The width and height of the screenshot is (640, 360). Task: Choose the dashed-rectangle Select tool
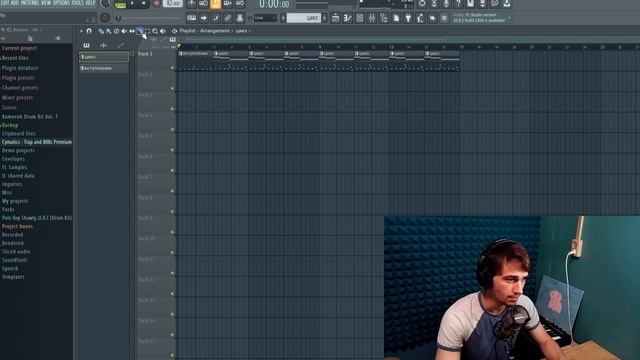point(147,31)
